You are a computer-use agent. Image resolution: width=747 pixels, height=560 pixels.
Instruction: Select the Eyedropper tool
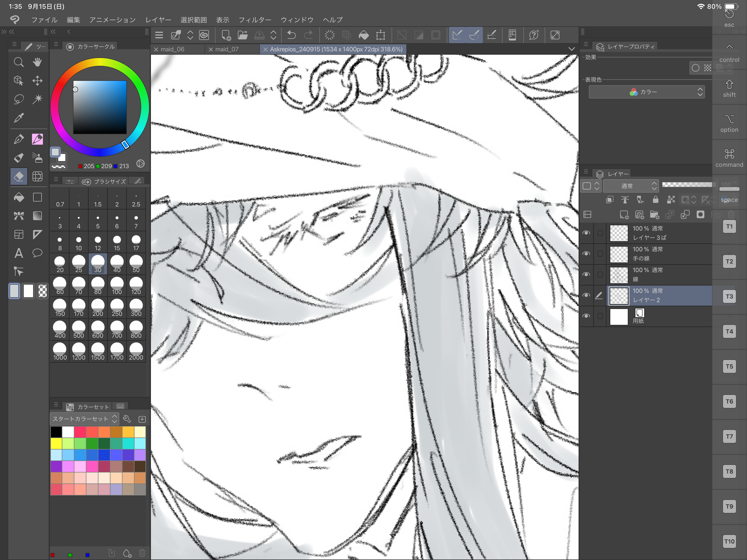tap(19, 118)
